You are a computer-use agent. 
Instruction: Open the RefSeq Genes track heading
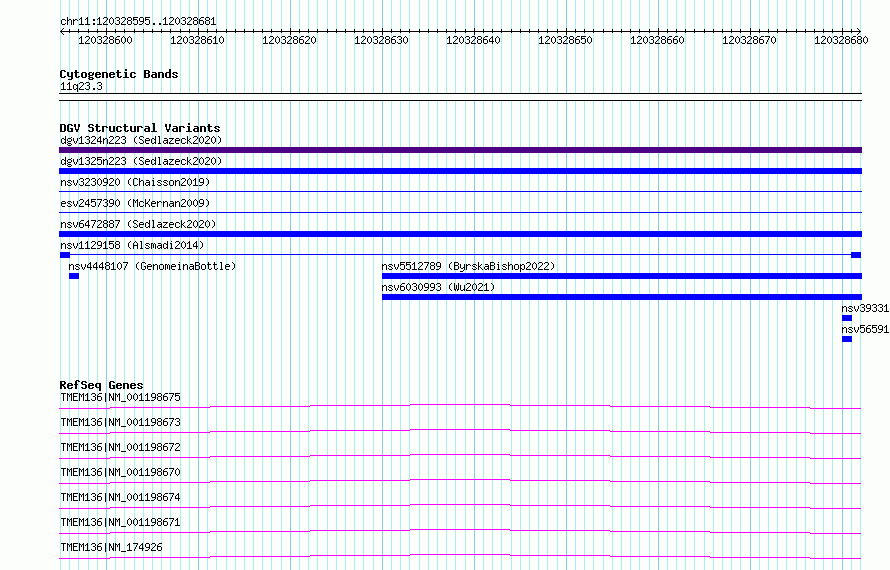[x=101, y=385]
